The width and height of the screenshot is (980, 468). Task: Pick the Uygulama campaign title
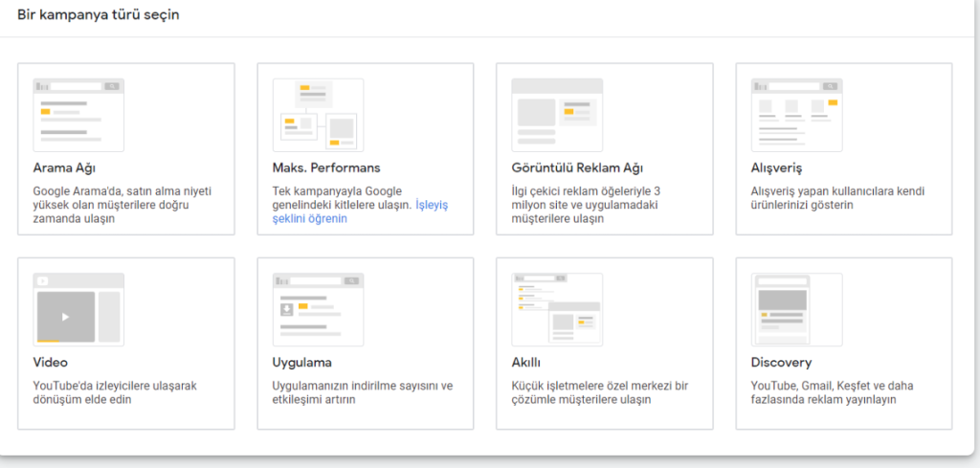click(x=301, y=363)
